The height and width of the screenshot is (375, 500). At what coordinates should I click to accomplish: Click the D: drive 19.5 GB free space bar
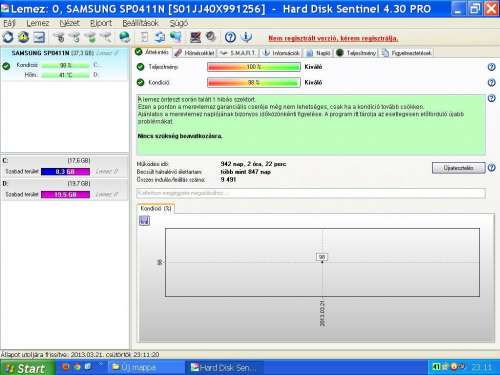65,194
